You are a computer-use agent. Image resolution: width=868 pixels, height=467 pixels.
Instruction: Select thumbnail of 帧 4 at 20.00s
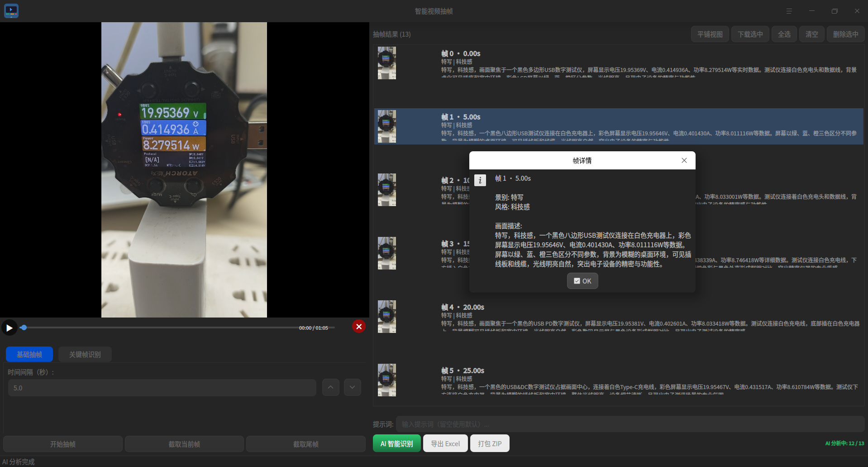pyautogui.click(x=387, y=317)
